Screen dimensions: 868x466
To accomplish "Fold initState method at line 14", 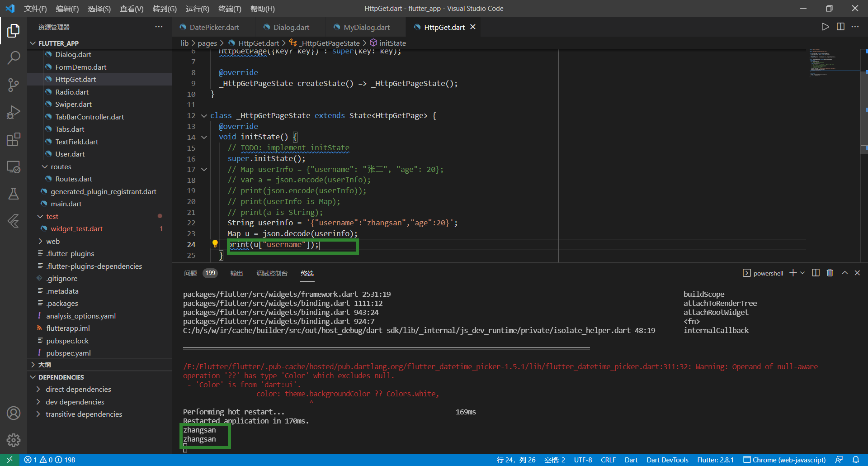I will 204,137.
